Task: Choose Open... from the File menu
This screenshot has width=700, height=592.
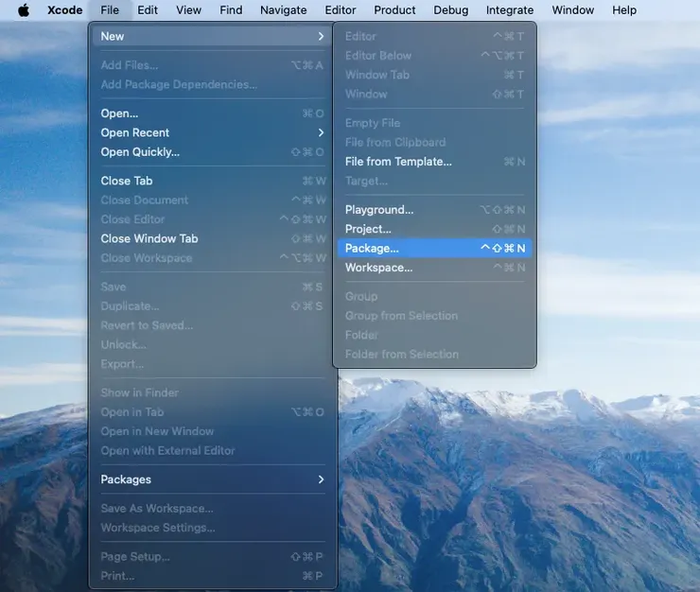Action: point(212,113)
